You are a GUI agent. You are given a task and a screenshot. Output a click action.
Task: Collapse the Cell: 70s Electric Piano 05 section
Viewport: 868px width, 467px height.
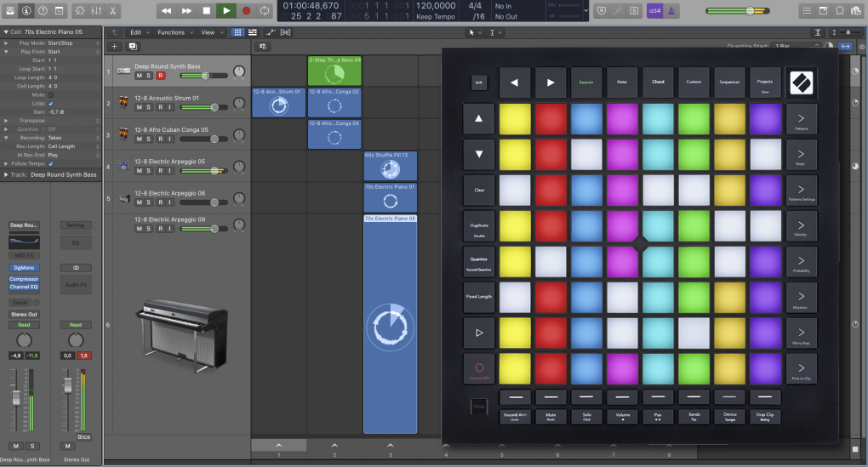pos(5,32)
